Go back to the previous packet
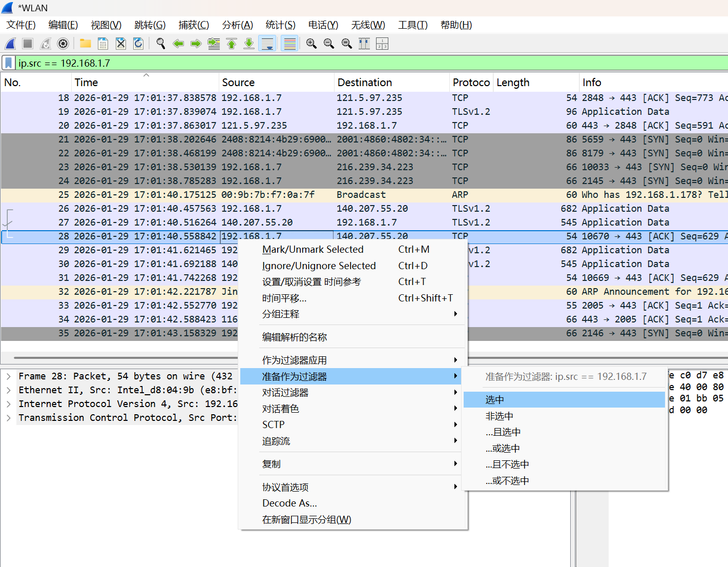This screenshot has height=567, width=728. pyautogui.click(x=178, y=44)
